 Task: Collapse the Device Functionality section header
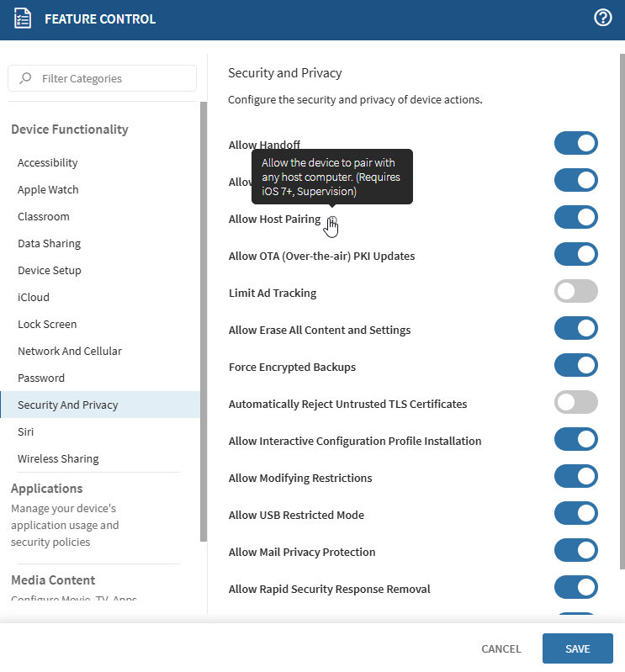click(70, 130)
